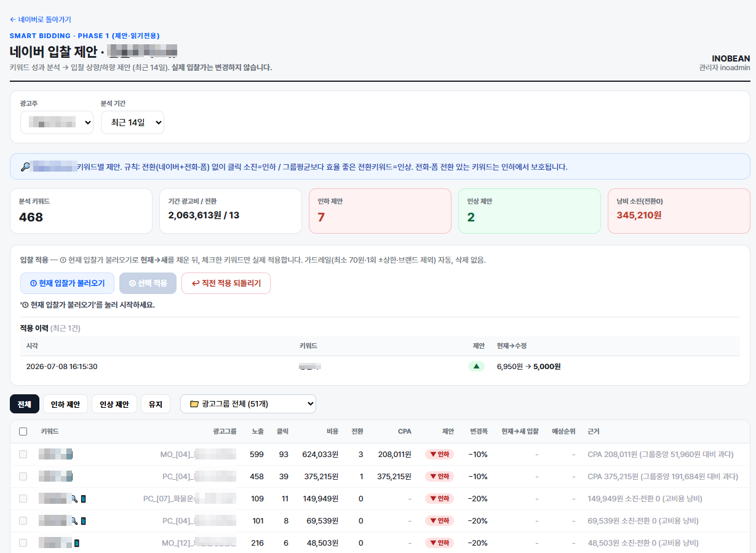Open the 광고주 advertiser dropdown

pos(57,122)
